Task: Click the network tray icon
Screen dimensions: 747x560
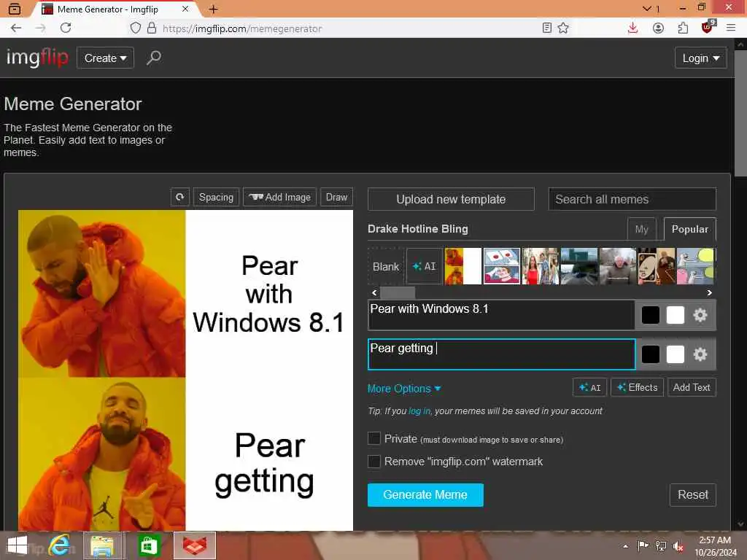Action: tap(661, 546)
